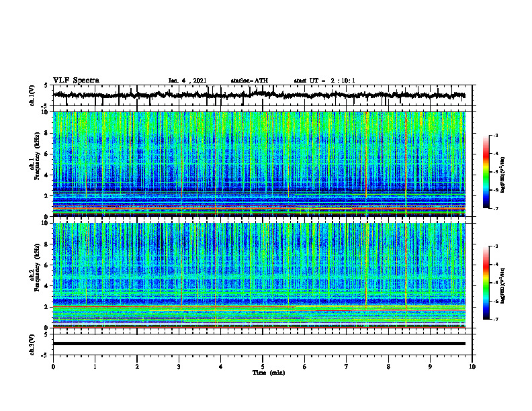Screen dimensions: 532x411
Task: Click the 1 tick on the time axis
Action: coord(95,367)
